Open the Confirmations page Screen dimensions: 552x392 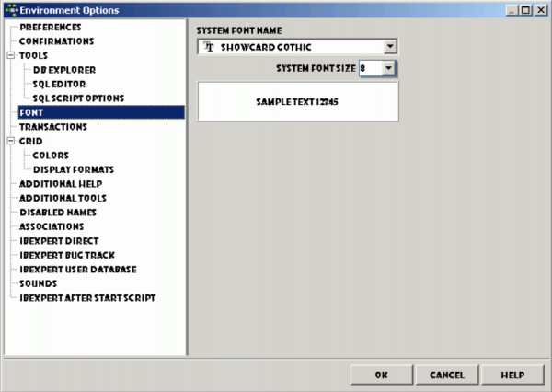(56, 41)
